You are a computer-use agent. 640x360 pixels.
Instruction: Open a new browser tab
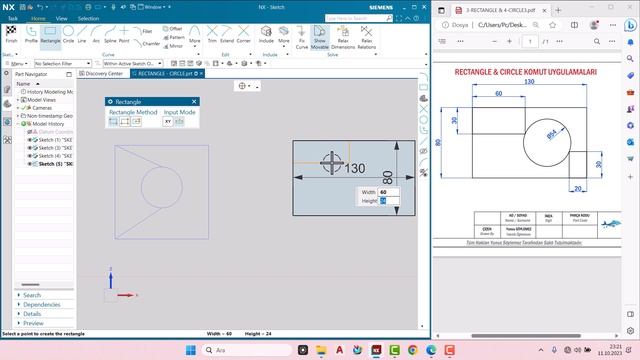point(558,10)
